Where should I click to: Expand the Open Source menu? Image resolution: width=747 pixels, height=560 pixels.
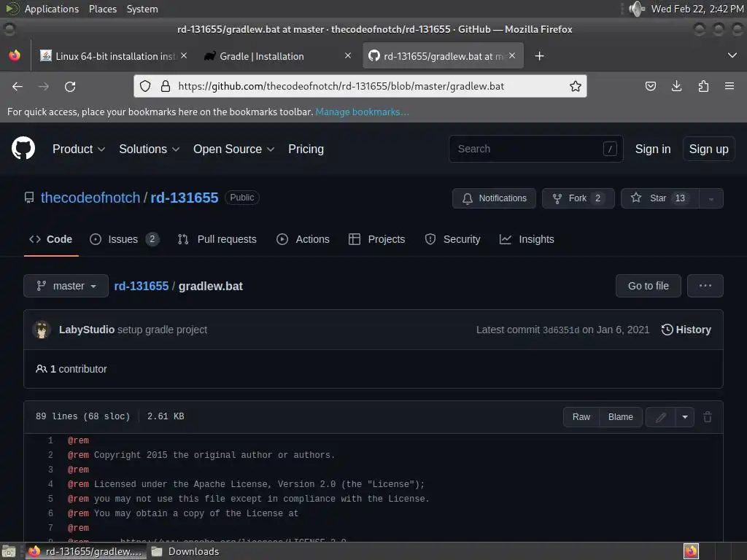click(x=233, y=149)
